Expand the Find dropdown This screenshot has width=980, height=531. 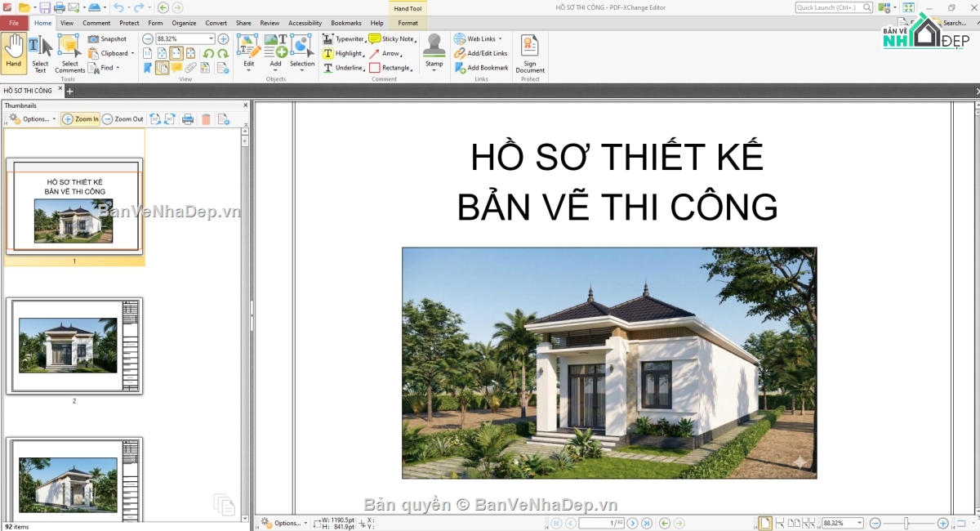click(x=118, y=68)
